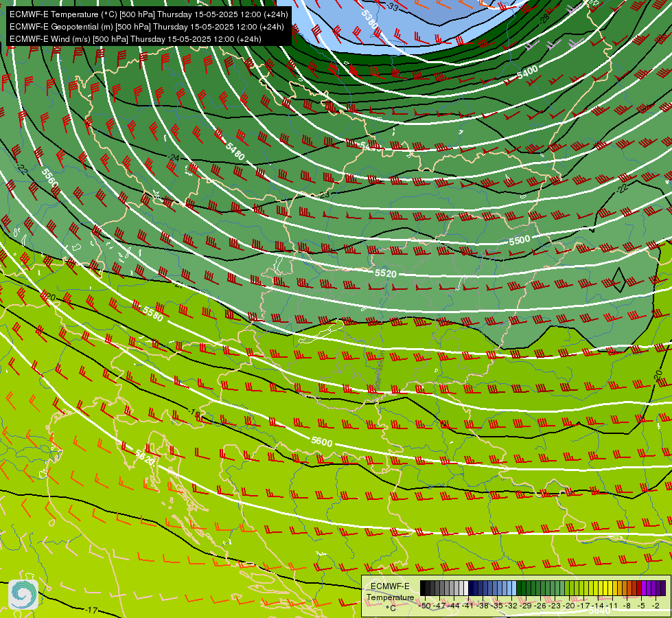Click the legend tick label -11
Image resolution: width=672 pixels, height=618 pixels.
[612, 606]
